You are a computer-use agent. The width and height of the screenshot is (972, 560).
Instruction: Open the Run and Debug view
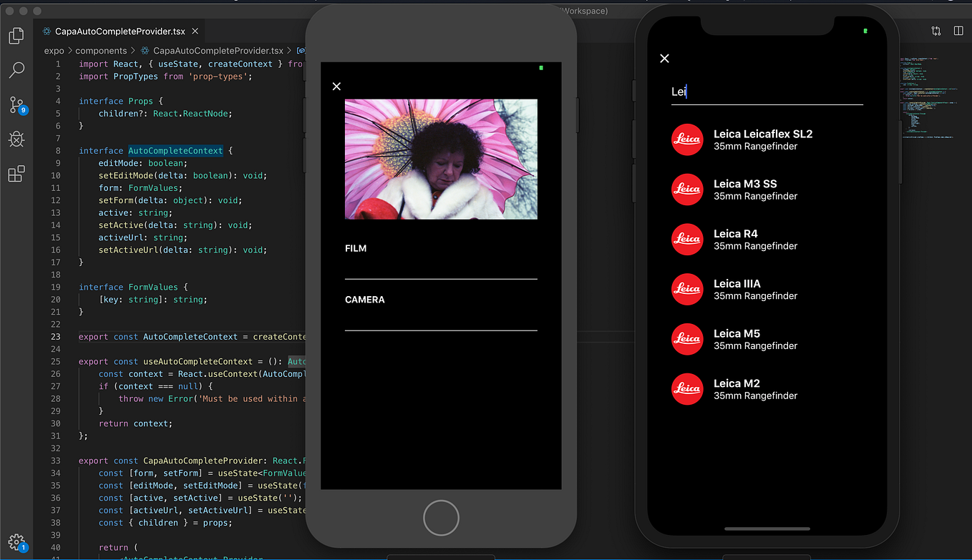coord(16,139)
